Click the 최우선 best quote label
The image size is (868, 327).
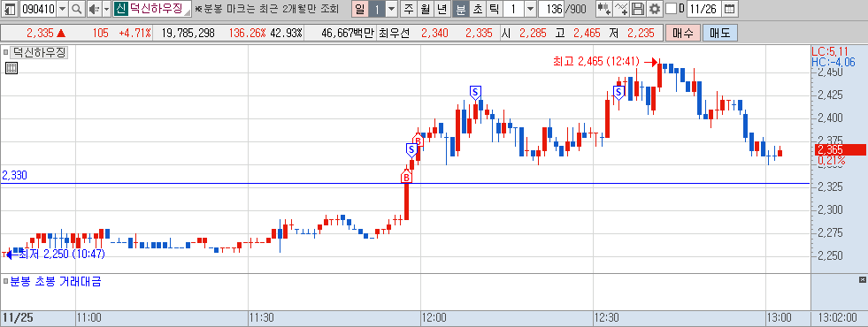click(x=394, y=34)
